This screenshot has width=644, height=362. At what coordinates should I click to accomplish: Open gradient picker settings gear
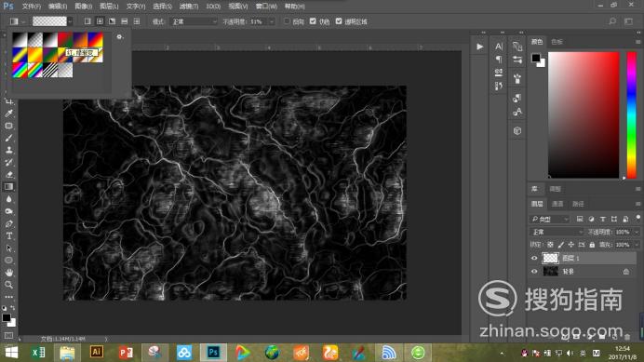(x=119, y=37)
